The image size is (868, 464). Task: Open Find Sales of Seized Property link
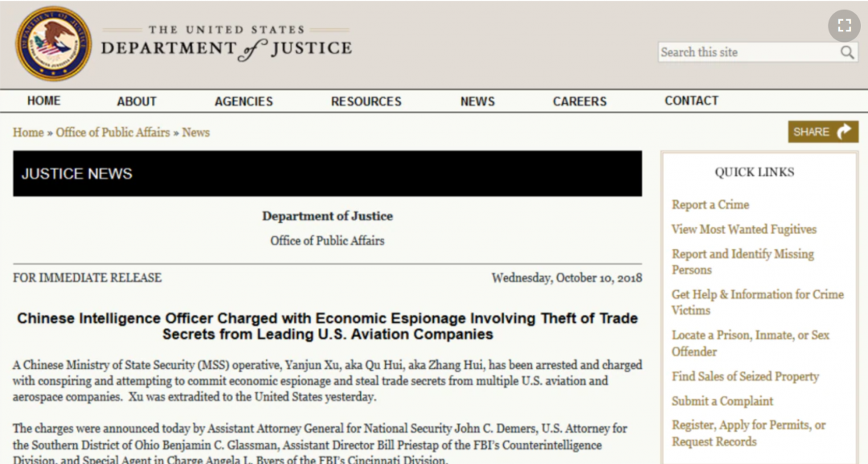[x=745, y=376]
